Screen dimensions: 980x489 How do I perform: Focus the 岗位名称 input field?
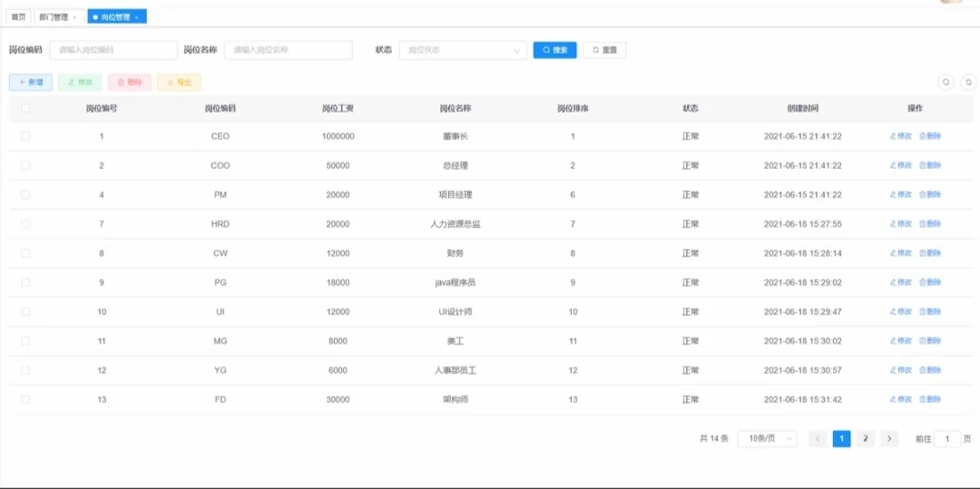pyautogui.click(x=289, y=50)
